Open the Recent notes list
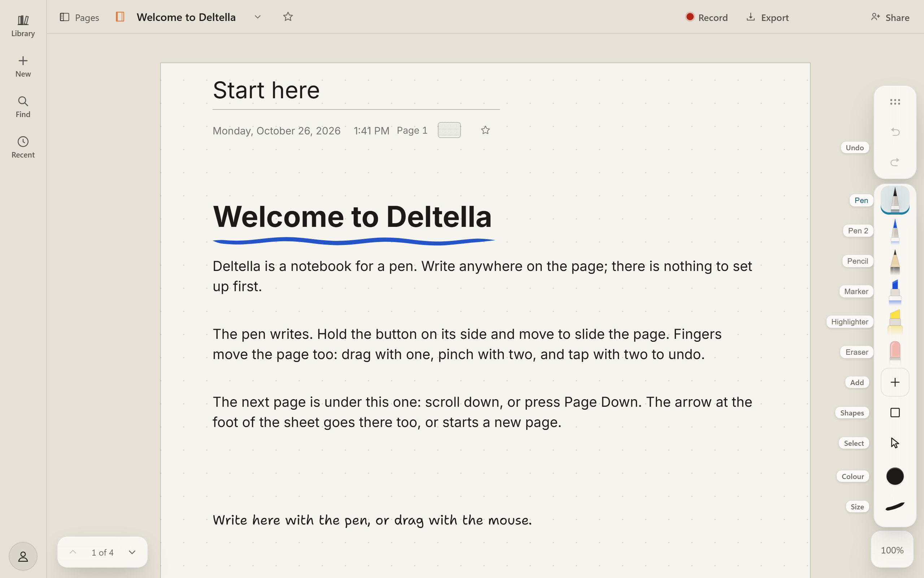 [23, 147]
